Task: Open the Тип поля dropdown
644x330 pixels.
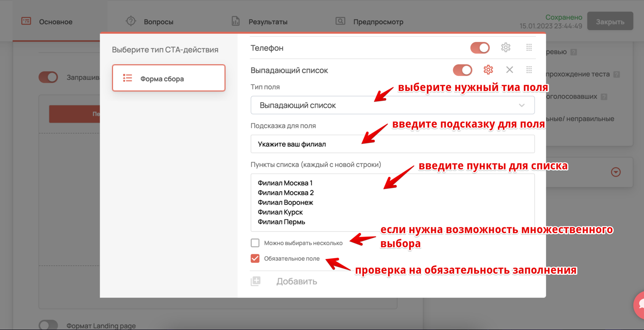Action: 393,105
